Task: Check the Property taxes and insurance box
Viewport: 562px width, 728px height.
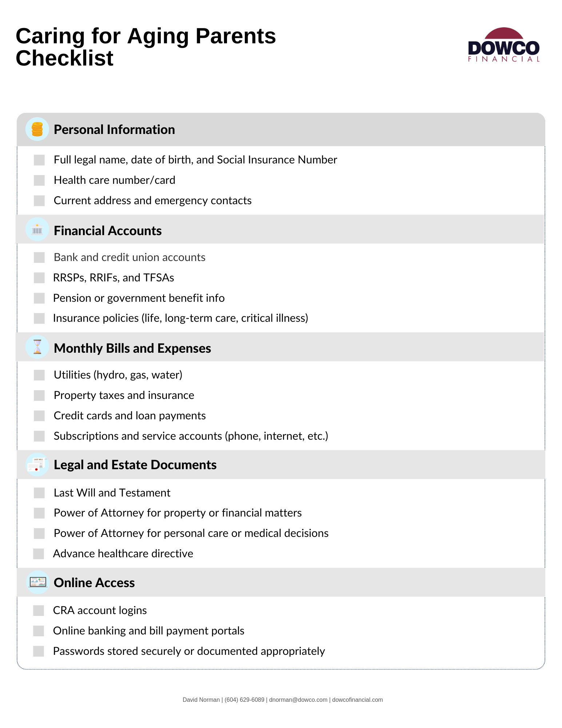Action: point(39,395)
